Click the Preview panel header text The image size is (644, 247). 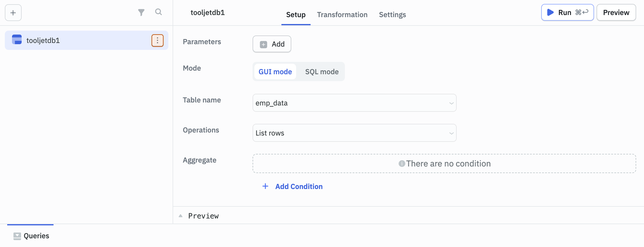click(204, 216)
